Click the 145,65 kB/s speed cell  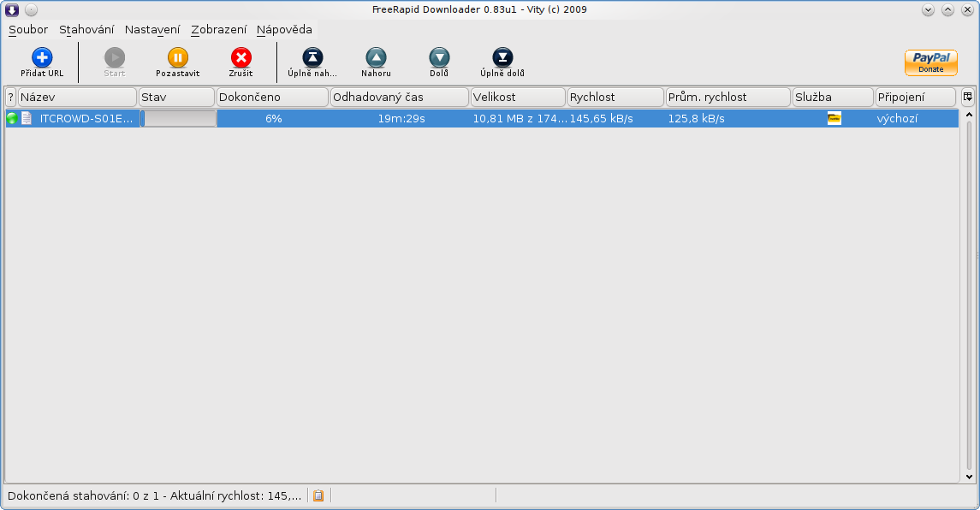tap(601, 118)
